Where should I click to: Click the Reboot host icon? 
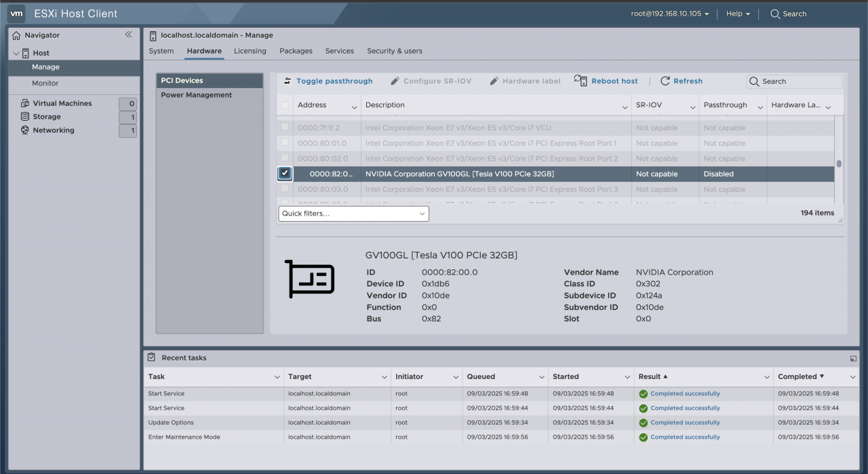tap(580, 80)
